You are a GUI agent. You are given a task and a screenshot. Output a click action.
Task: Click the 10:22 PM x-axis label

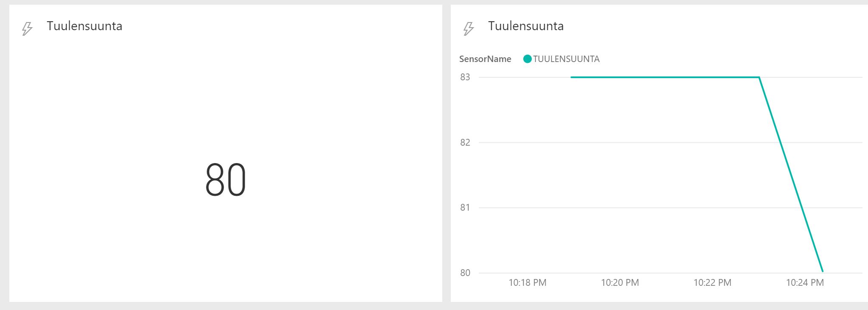(x=713, y=283)
